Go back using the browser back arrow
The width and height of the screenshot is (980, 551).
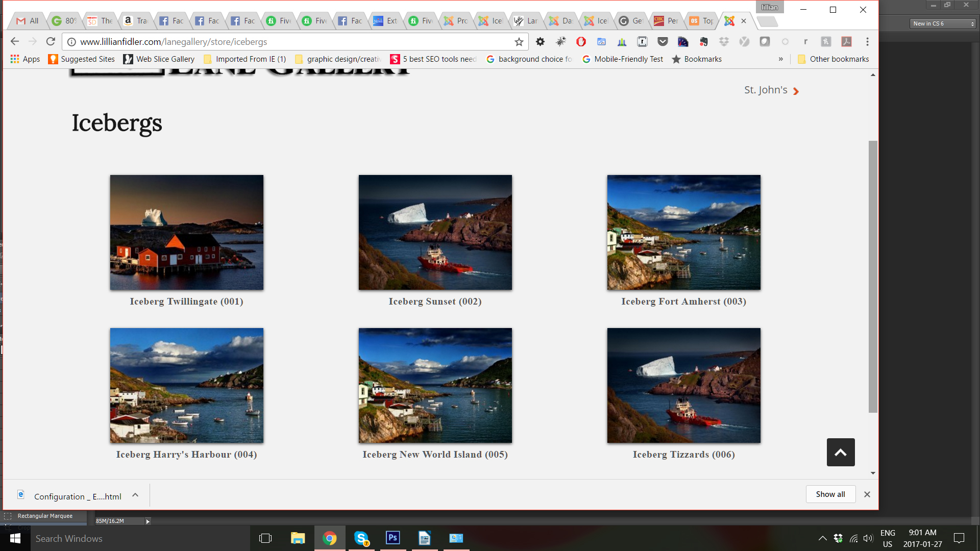tap(15, 41)
